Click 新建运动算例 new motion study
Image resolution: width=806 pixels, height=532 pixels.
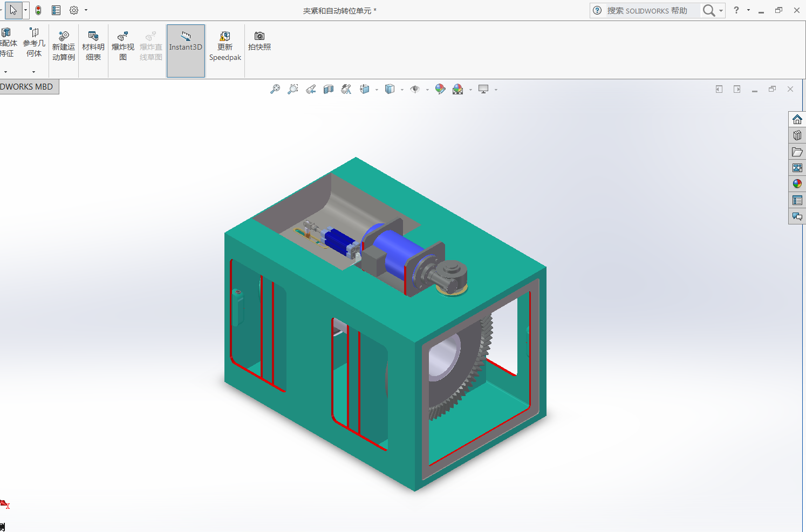click(x=64, y=46)
